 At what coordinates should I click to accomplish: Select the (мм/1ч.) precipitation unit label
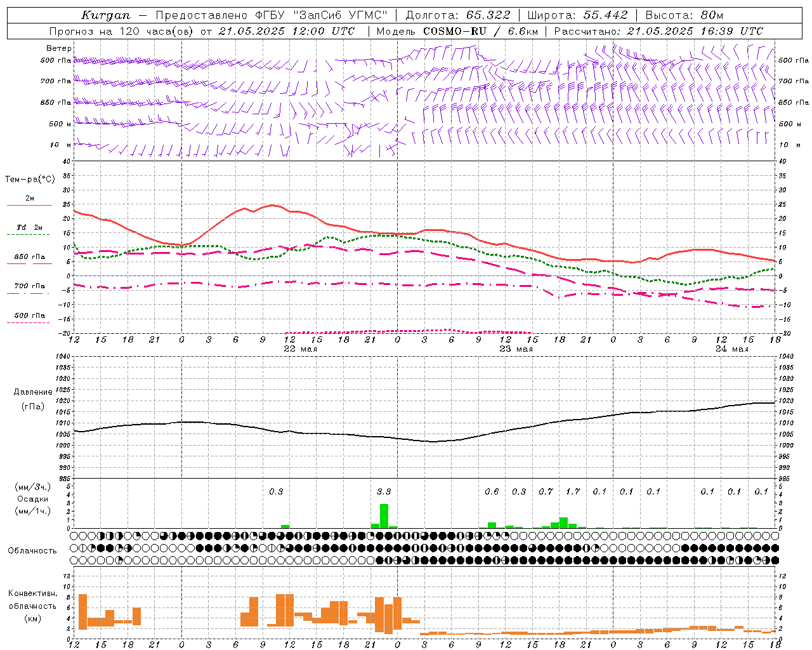33,511
